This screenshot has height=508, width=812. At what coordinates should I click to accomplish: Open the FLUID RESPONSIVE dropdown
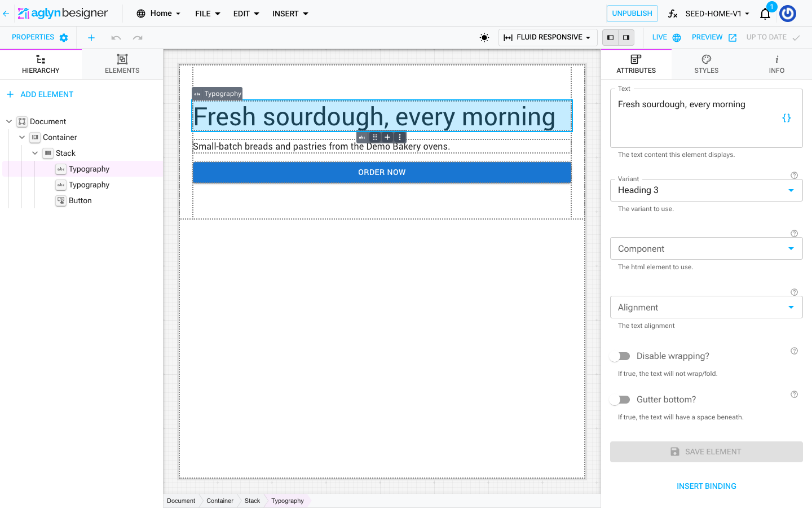[548, 37]
